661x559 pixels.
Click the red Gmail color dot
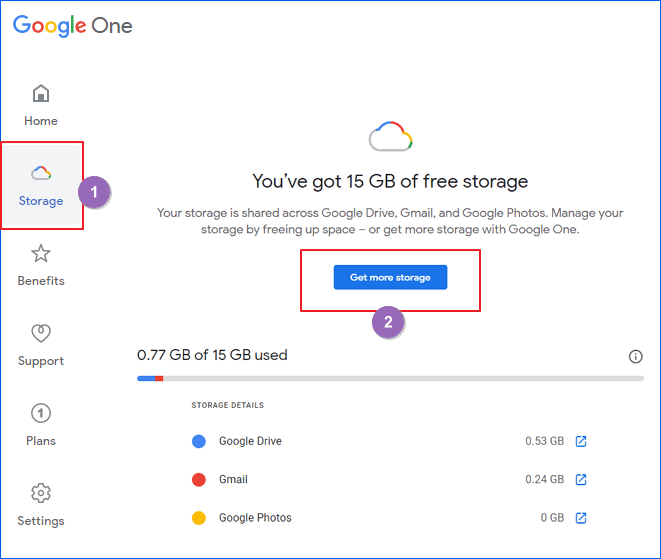click(198, 480)
